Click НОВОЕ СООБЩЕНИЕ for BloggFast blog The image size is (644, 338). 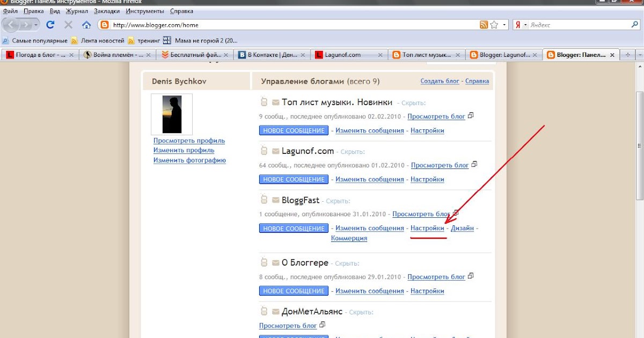pos(294,229)
